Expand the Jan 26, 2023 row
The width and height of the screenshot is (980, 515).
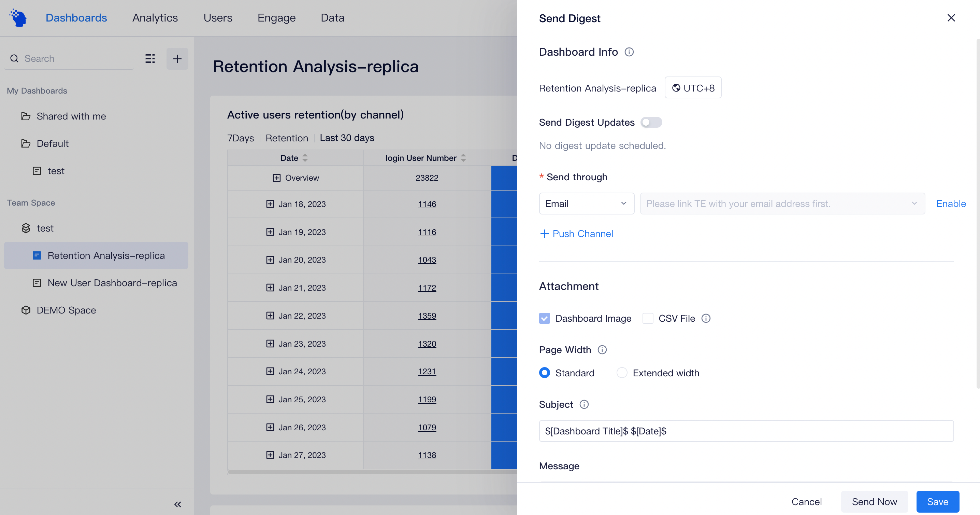(x=270, y=427)
